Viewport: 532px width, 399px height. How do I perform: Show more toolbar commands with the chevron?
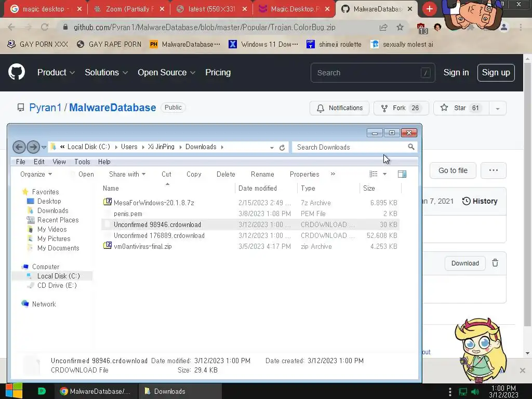point(333,174)
